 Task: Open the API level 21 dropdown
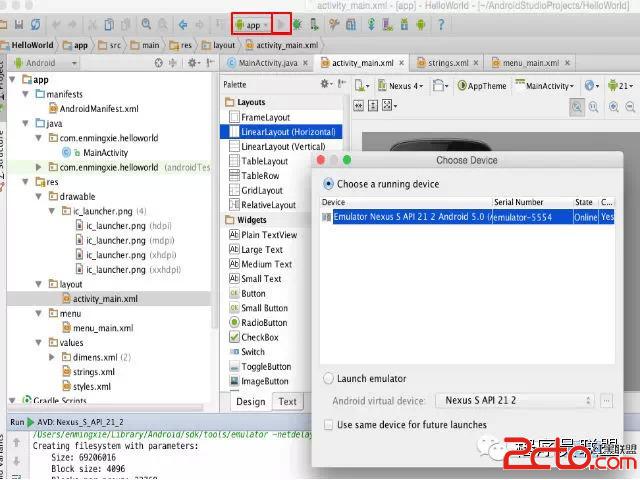click(x=620, y=86)
